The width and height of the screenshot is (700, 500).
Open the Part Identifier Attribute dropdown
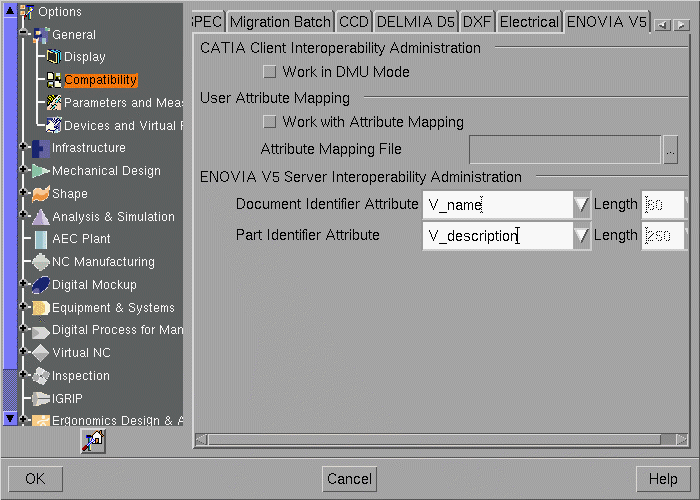[582, 236]
